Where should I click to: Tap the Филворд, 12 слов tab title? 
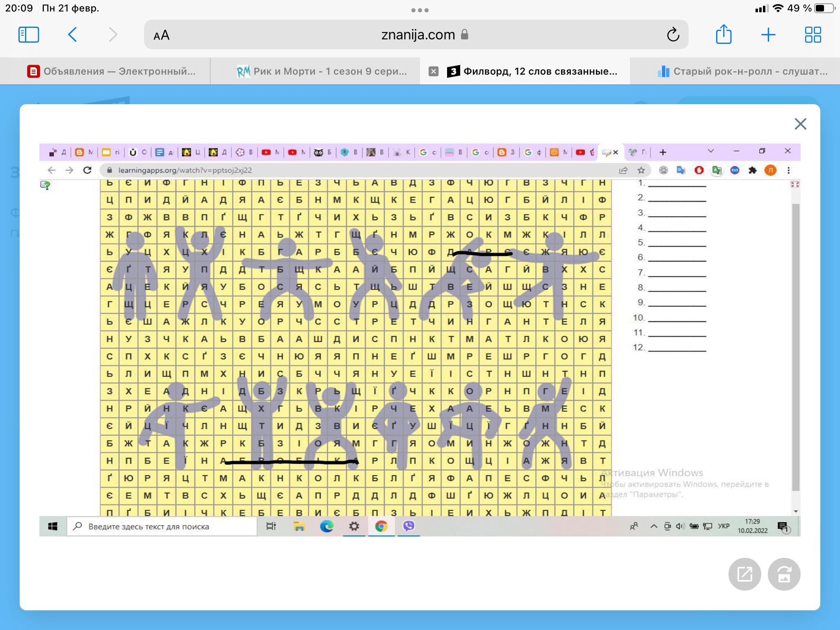(540, 71)
